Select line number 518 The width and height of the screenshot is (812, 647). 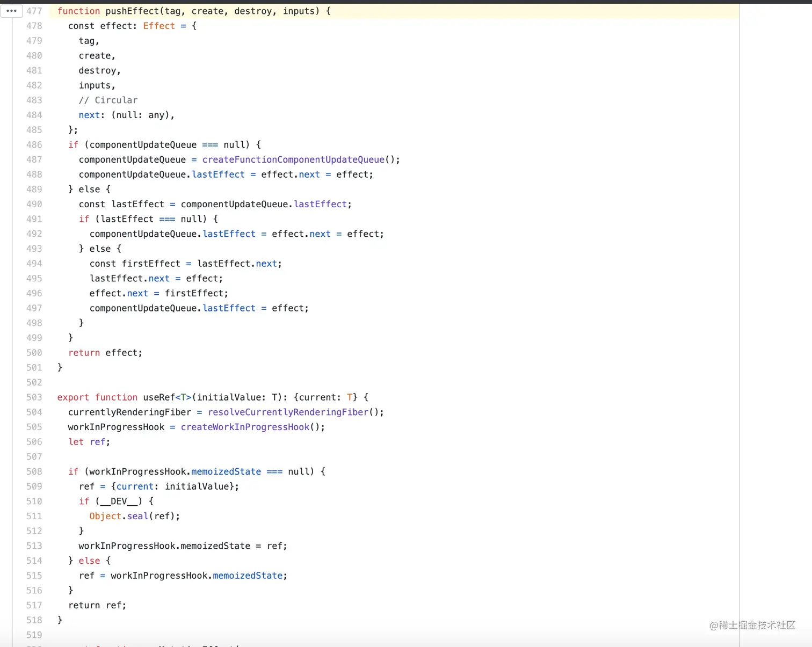pos(34,620)
